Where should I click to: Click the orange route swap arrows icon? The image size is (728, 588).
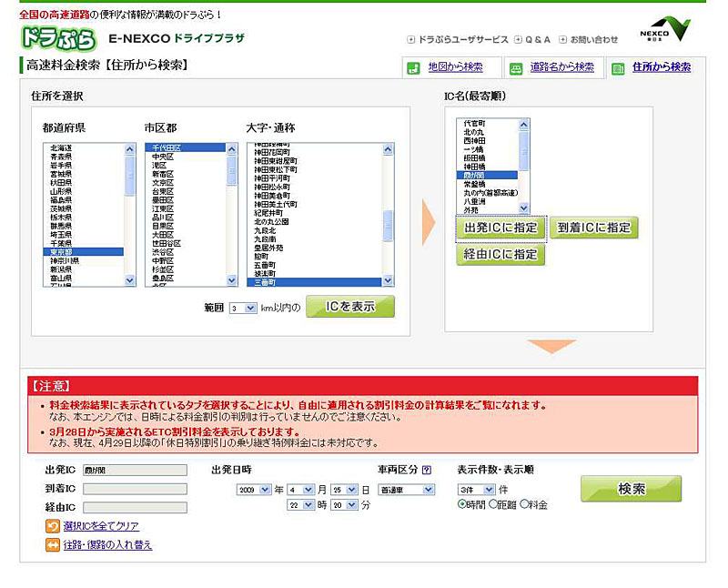point(53,544)
